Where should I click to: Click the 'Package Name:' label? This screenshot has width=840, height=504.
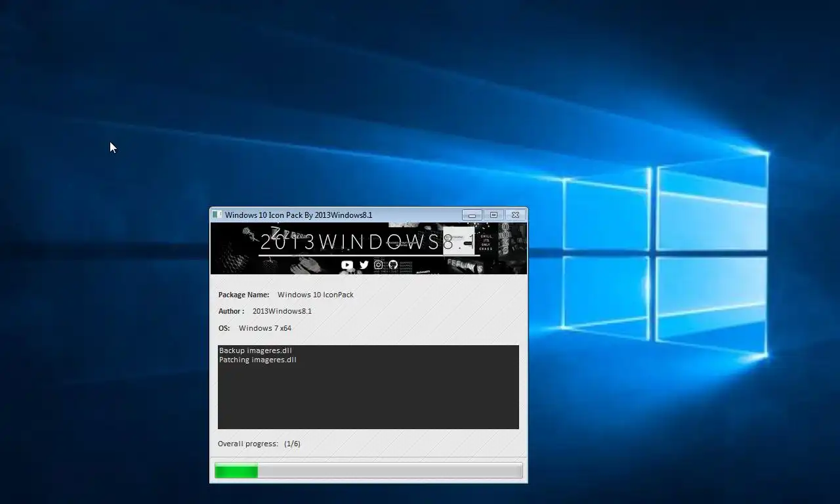[x=244, y=295]
